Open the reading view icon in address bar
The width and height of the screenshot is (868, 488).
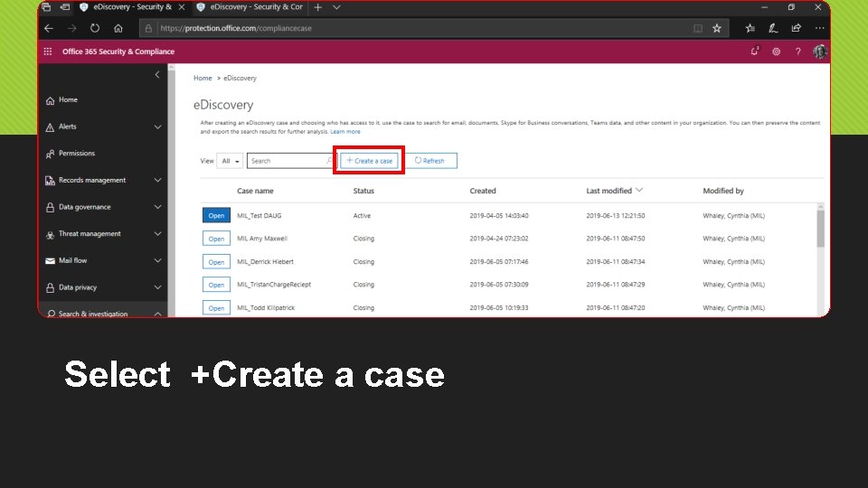coord(697,28)
